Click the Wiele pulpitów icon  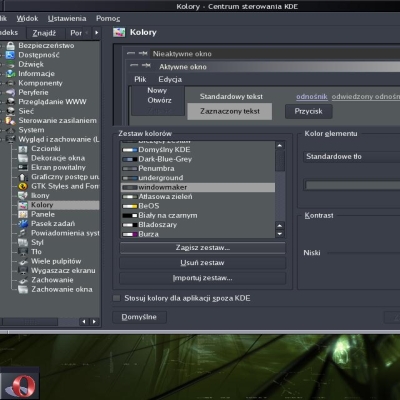pos(23,261)
